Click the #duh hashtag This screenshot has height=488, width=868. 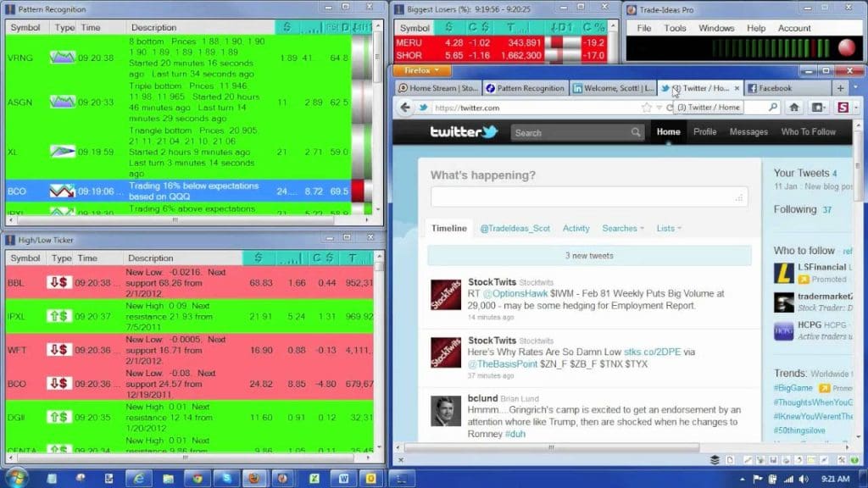(515, 434)
